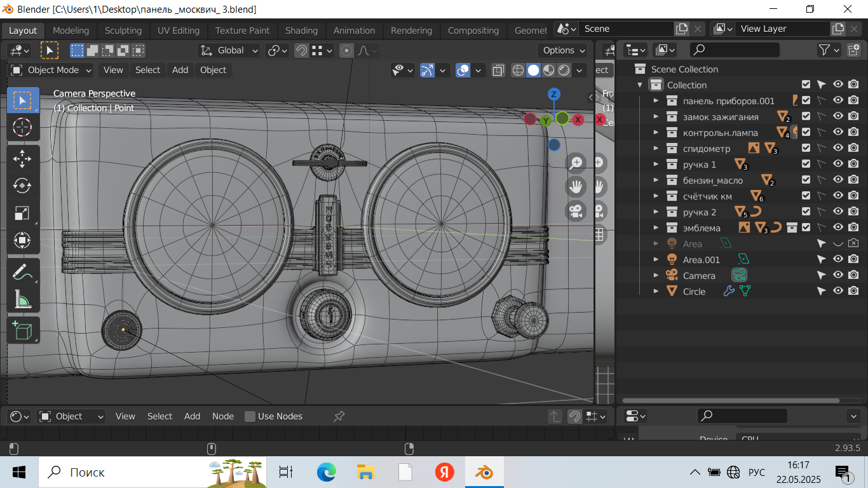The image size is (868, 488).
Task: Open the Object Mode dropdown
Action: click(x=51, y=70)
